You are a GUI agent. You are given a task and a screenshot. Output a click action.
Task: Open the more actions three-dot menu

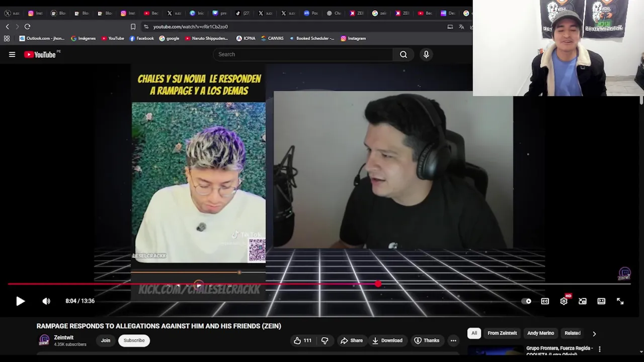pyautogui.click(x=453, y=340)
